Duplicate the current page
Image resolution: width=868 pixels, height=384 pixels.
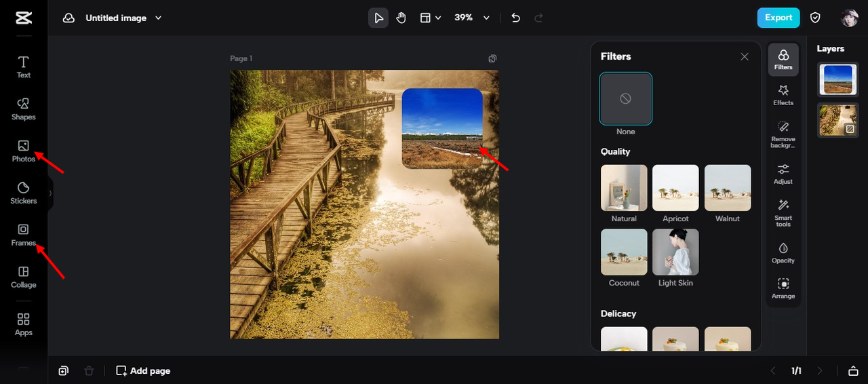pos(63,370)
